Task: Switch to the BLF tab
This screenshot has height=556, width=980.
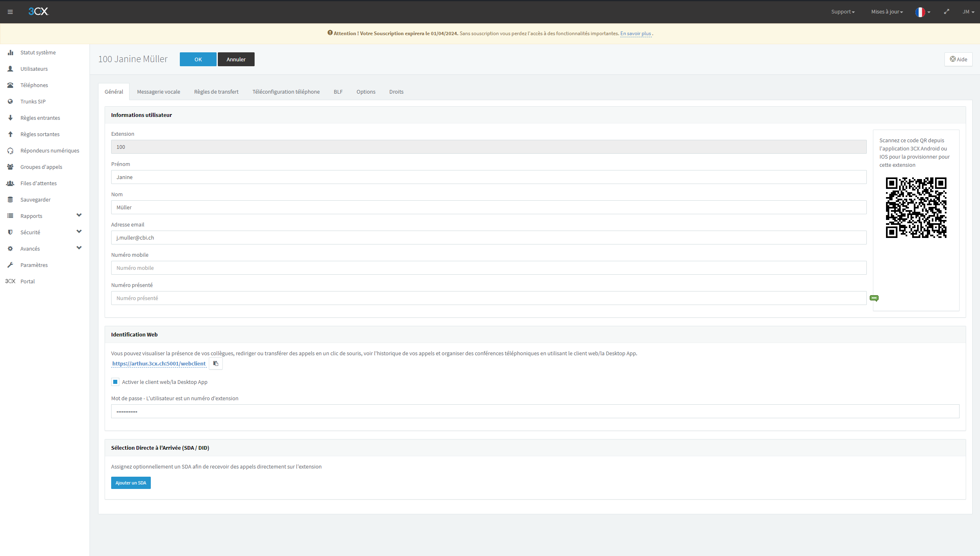Action: pyautogui.click(x=338, y=92)
